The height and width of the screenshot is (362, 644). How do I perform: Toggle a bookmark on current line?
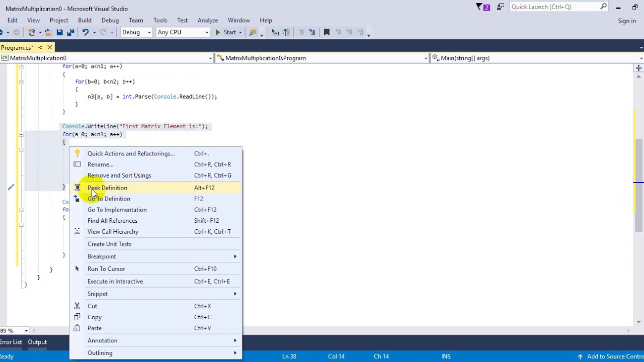click(x=327, y=32)
